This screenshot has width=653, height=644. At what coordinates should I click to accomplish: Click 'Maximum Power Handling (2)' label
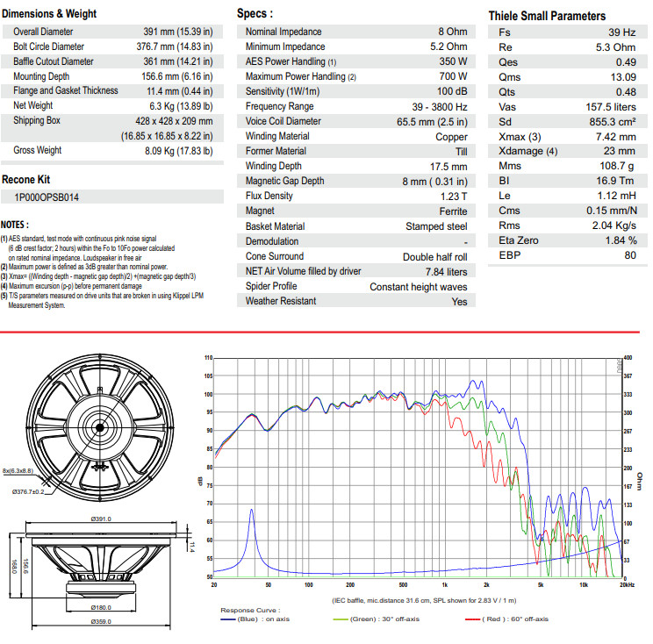coord(301,76)
